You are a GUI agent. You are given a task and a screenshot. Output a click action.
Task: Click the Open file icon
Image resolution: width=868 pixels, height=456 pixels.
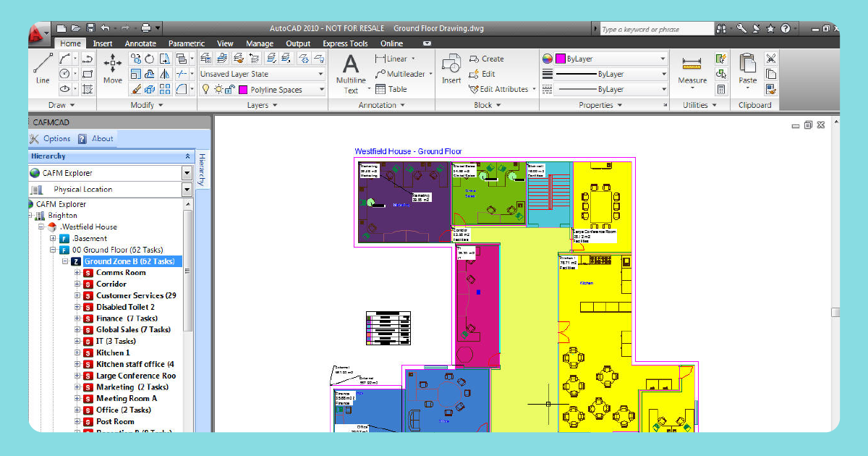[x=76, y=28]
